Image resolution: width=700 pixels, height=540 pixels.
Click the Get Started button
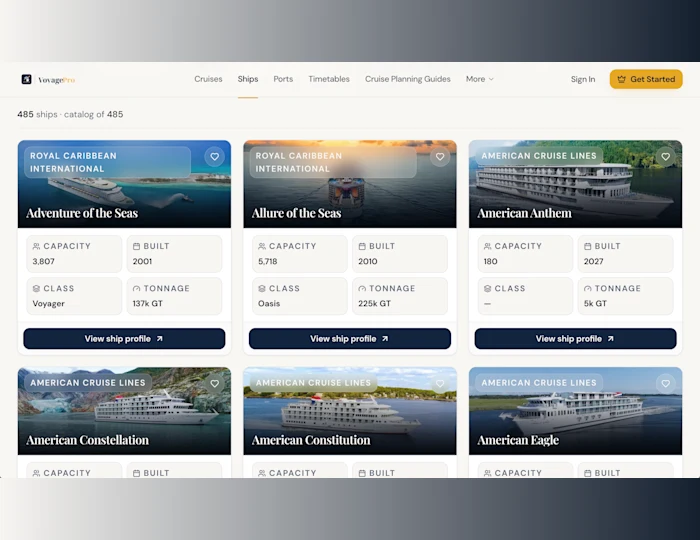click(646, 79)
